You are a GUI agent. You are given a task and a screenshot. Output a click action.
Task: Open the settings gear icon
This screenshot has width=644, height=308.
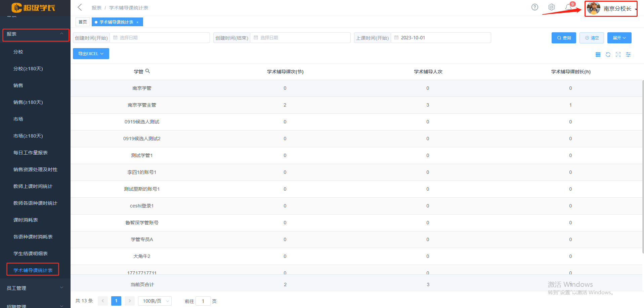pyautogui.click(x=551, y=7)
